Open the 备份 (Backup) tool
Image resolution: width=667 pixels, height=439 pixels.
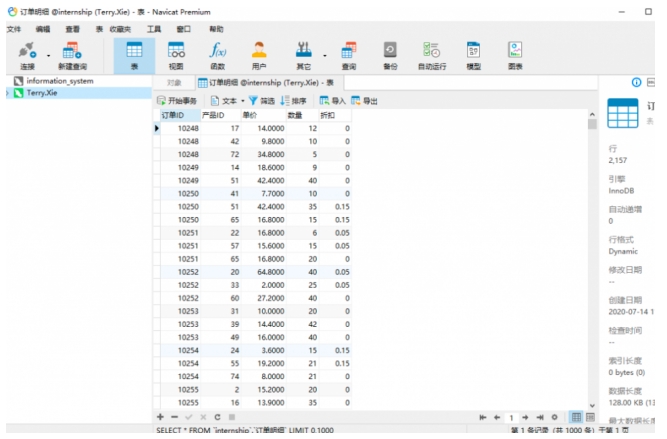coord(390,55)
